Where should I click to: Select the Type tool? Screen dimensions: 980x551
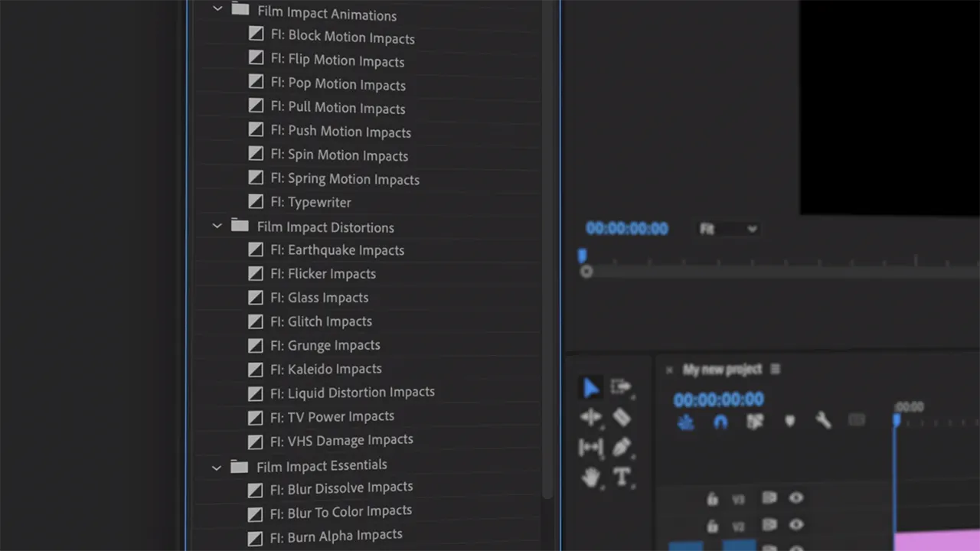click(622, 477)
